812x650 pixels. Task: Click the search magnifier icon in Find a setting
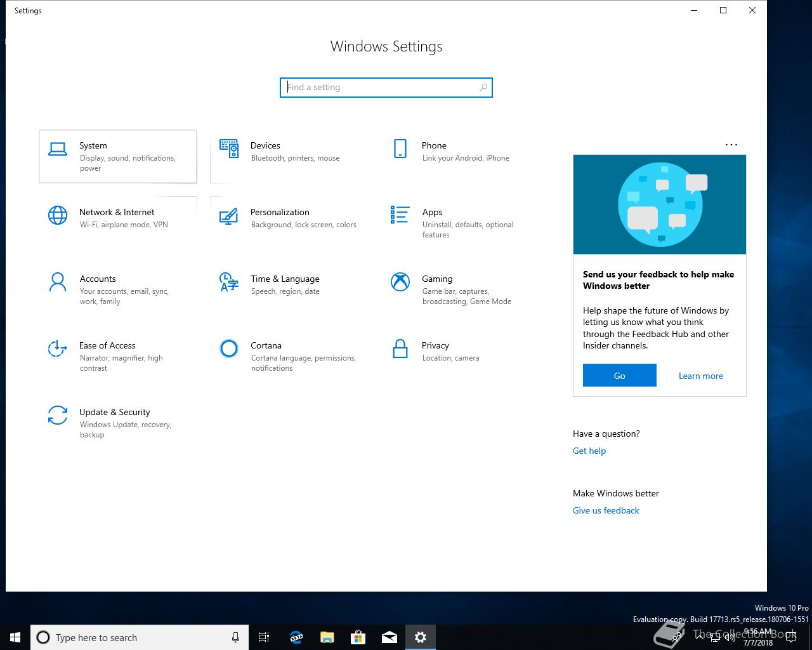[483, 88]
